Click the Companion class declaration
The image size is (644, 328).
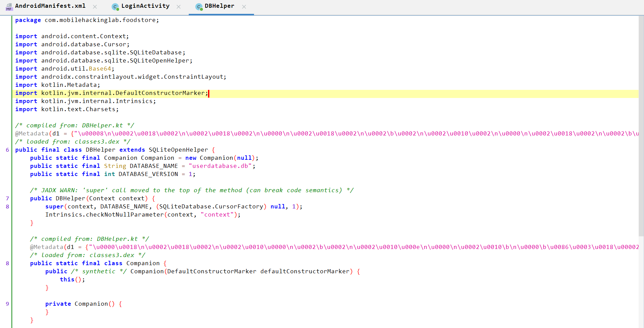143,263
